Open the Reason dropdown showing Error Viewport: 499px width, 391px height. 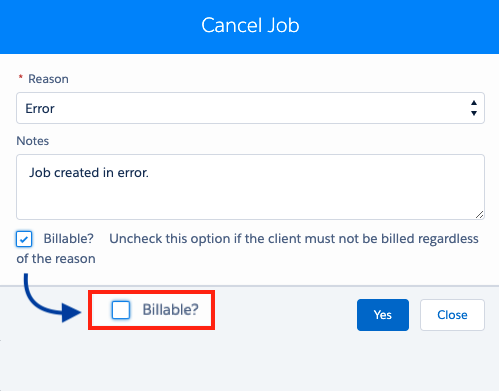[x=250, y=108]
